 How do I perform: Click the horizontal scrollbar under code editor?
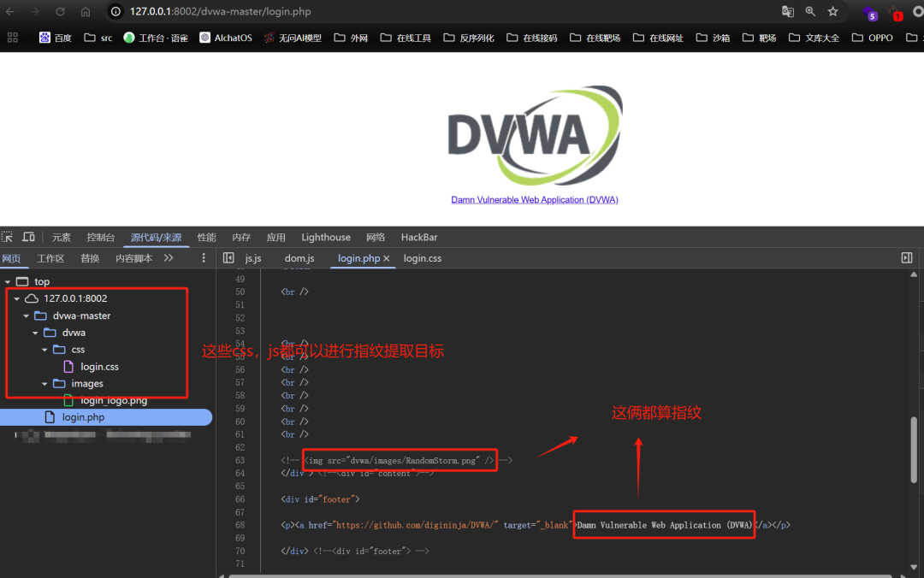point(560,575)
